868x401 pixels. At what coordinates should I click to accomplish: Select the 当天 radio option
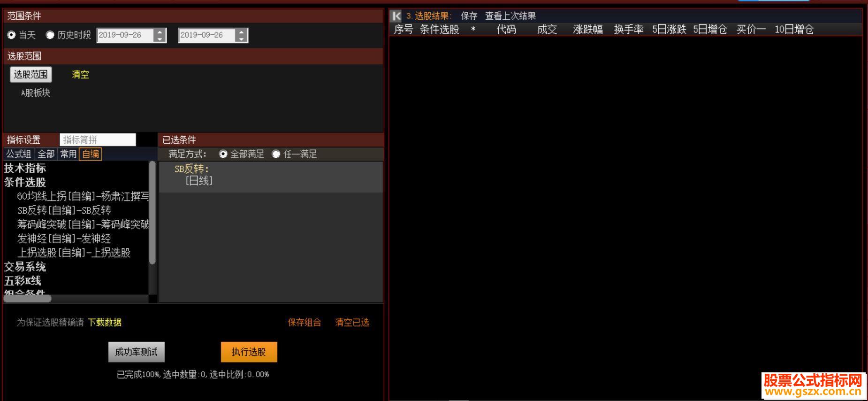pyautogui.click(x=11, y=35)
